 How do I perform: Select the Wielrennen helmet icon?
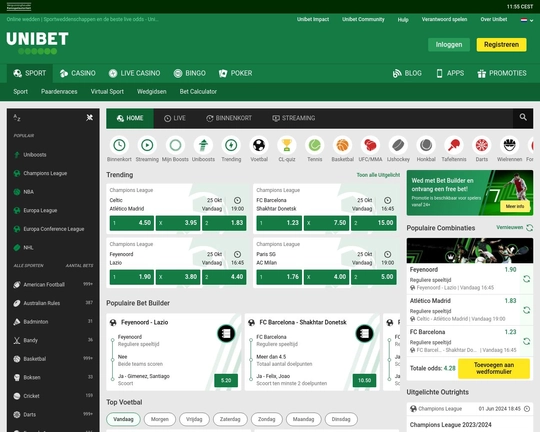[510, 145]
